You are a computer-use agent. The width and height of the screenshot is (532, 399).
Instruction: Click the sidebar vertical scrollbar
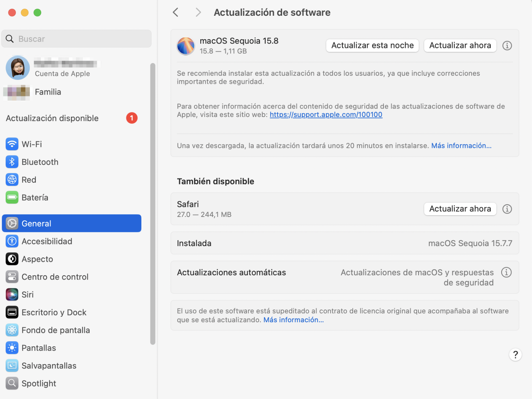click(153, 204)
